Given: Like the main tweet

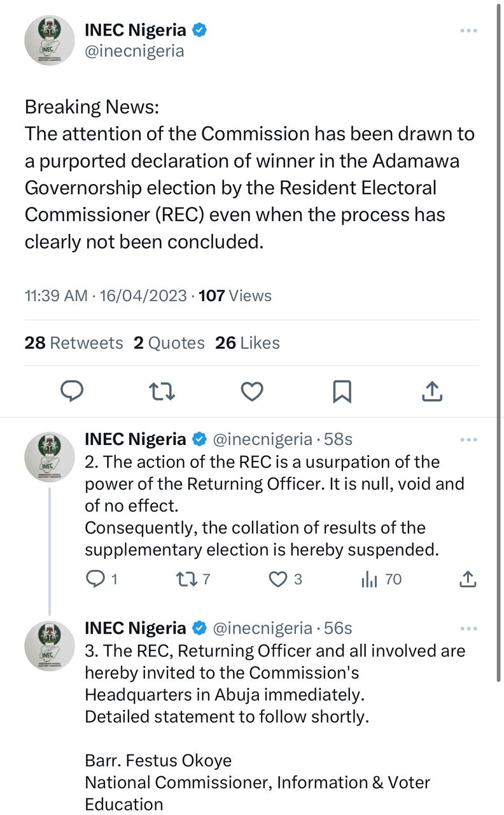Looking at the screenshot, I should pyautogui.click(x=251, y=392).
